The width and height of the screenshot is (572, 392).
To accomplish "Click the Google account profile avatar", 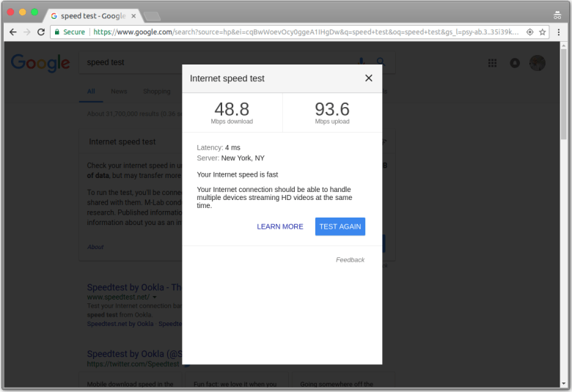I will (x=538, y=63).
